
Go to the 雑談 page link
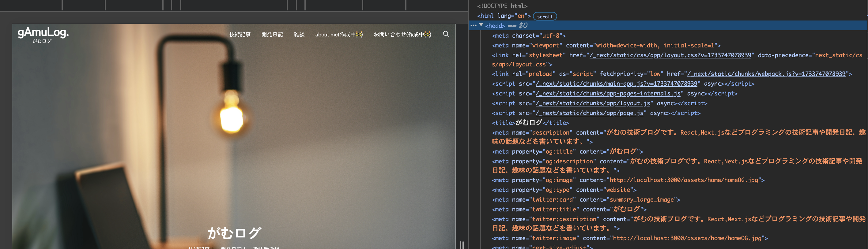click(299, 34)
